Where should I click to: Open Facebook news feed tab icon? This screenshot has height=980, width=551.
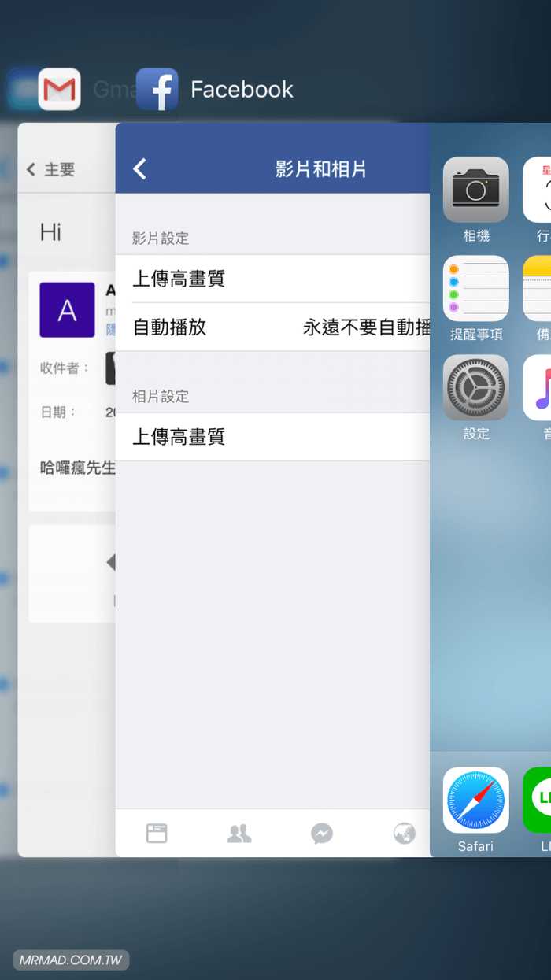(x=157, y=834)
